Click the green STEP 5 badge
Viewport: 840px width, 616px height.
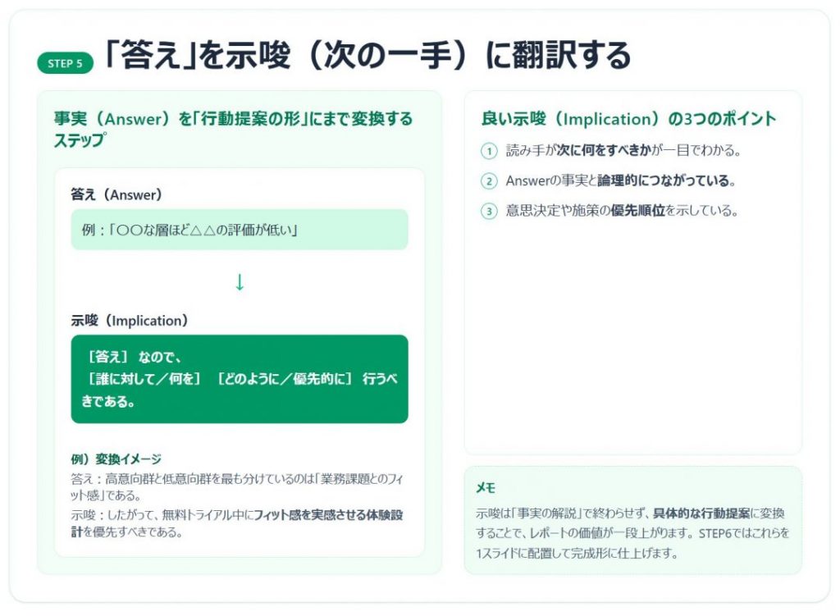(65, 63)
